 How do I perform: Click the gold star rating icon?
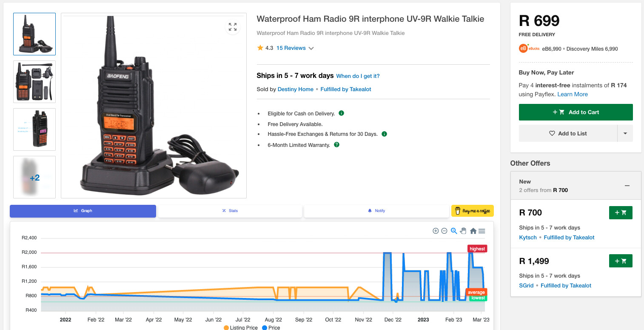[260, 48]
